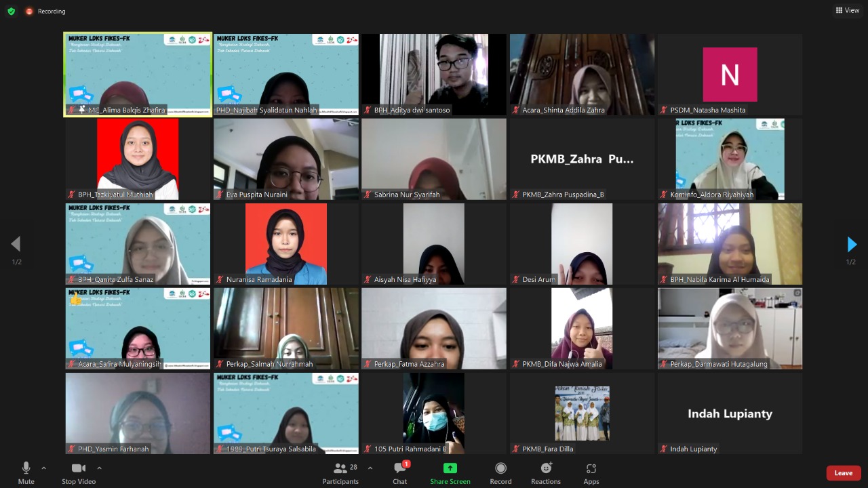
Task: Click the green encryption shield icon
Action: click(11, 11)
